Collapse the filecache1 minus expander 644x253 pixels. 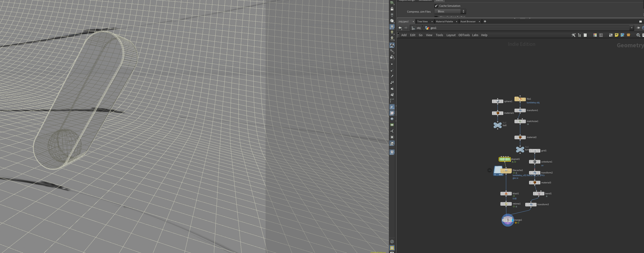coord(490,170)
